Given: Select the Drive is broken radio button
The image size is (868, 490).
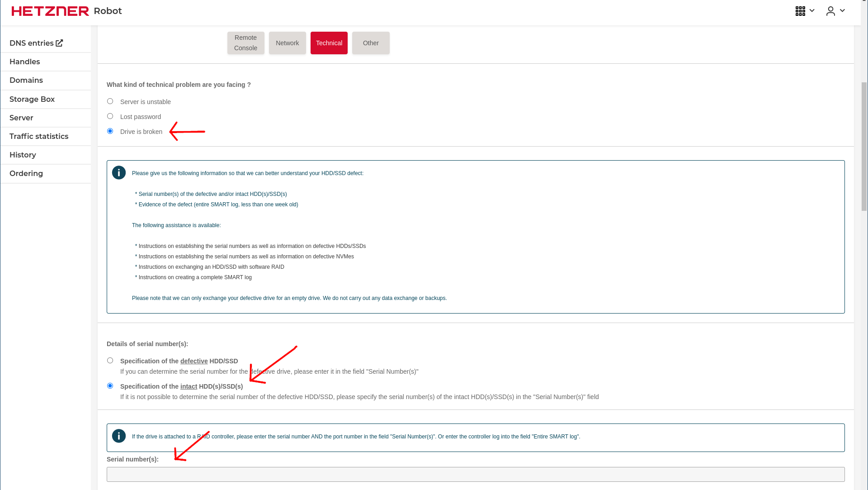Looking at the screenshot, I should coord(110,131).
